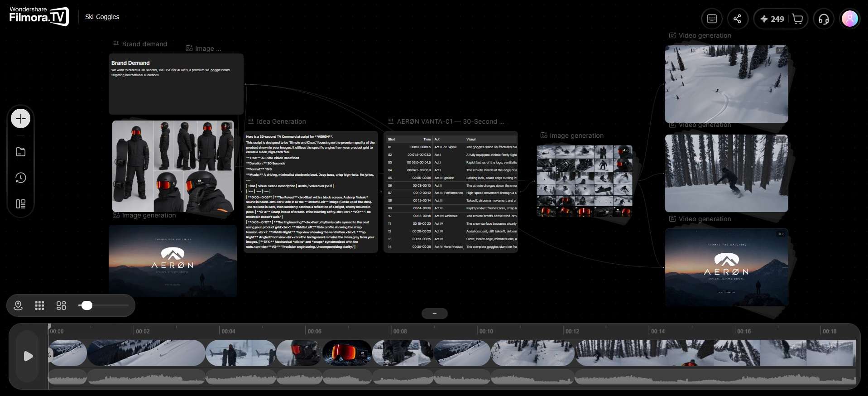Screen dimensions: 868x396
Task: Open the shopping cart icon
Action: [797, 19]
